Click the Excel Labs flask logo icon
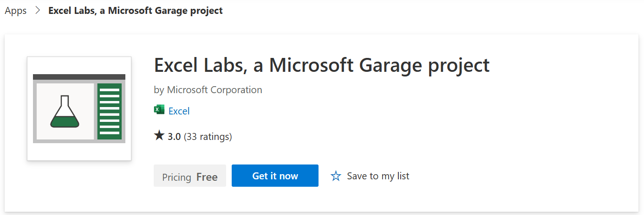This screenshot has width=644, height=215. [x=65, y=112]
